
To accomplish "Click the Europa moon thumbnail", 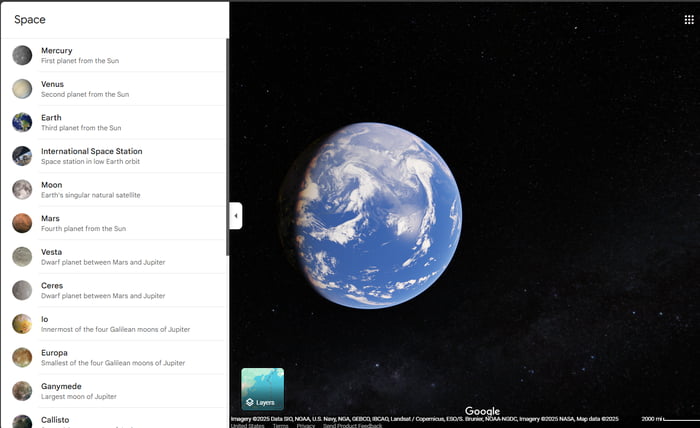I will pos(22,357).
